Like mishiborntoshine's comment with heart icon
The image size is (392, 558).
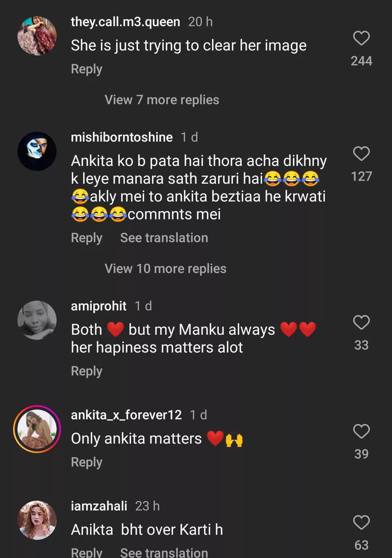tap(361, 154)
